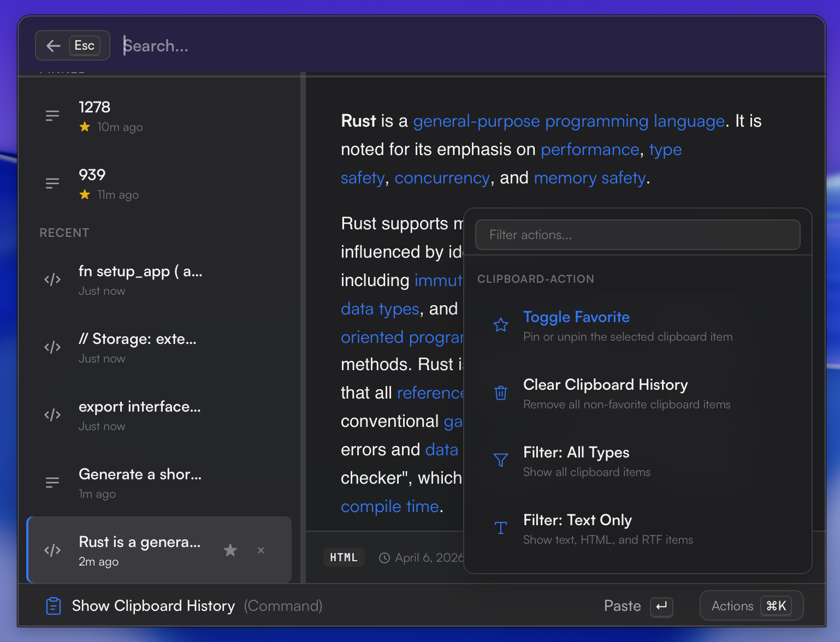Open the Actions ⌘K menu
Screen dimensions: 840x642
point(751,606)
